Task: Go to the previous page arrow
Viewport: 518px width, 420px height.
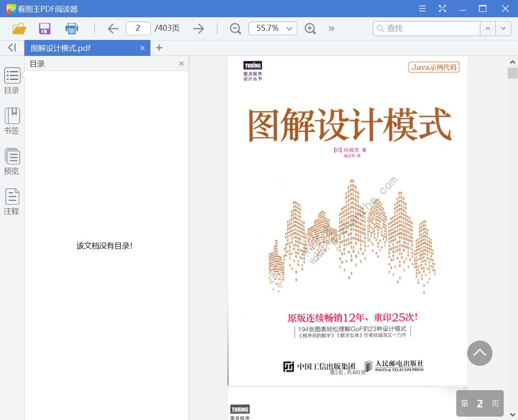Action: [x=113, y=29]
